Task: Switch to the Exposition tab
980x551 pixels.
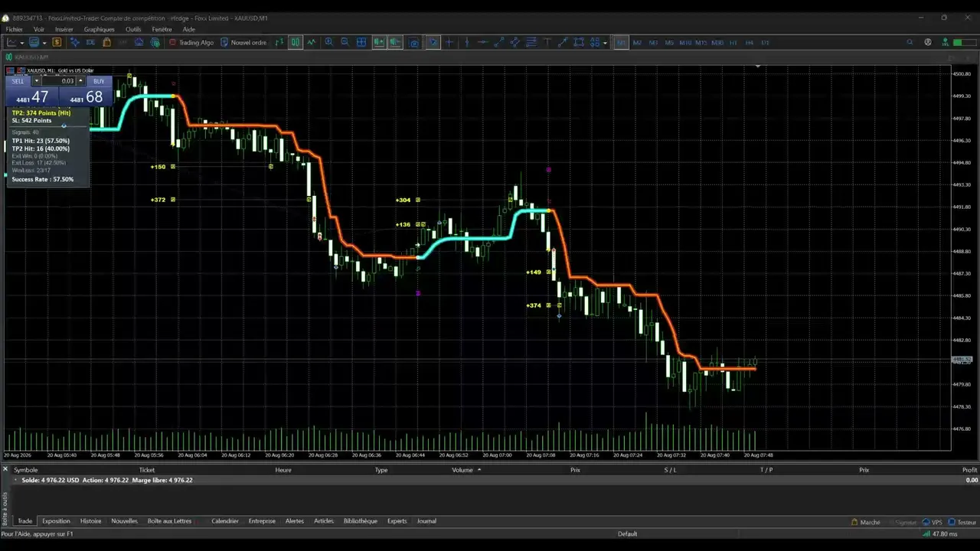Action: click(56, 521)
